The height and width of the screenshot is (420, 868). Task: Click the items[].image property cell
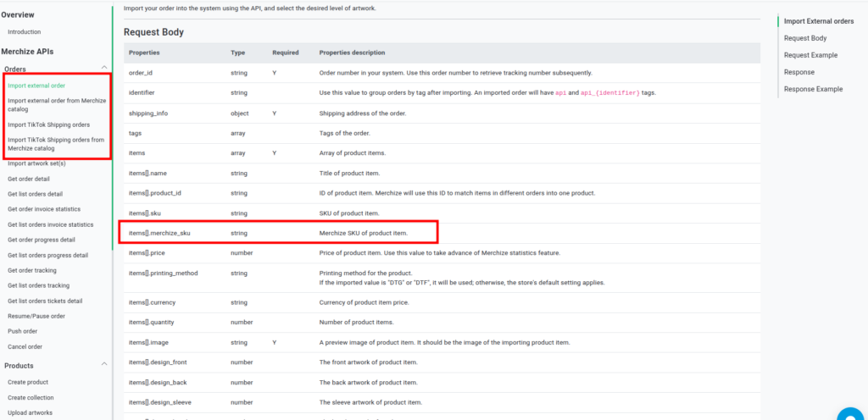pyautogui.click(x=149, y=343)
